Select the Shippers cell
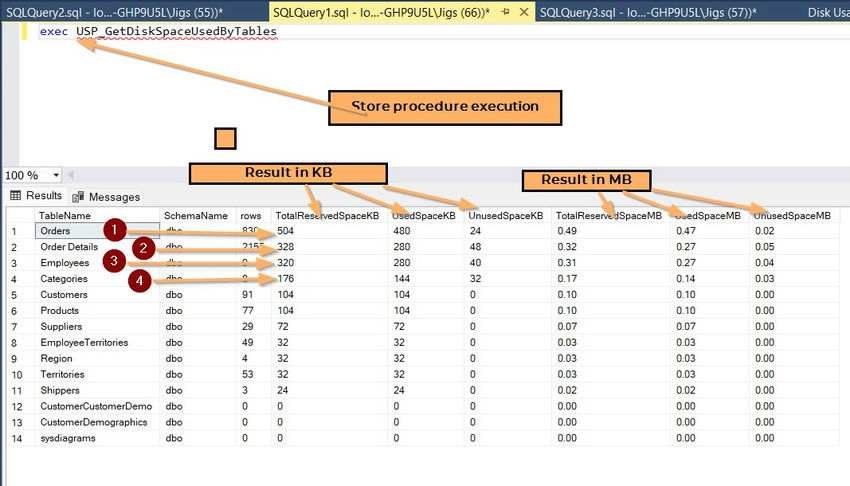This screenshot has width=850, height=486. pyautogui.click(x=97, y=390)
